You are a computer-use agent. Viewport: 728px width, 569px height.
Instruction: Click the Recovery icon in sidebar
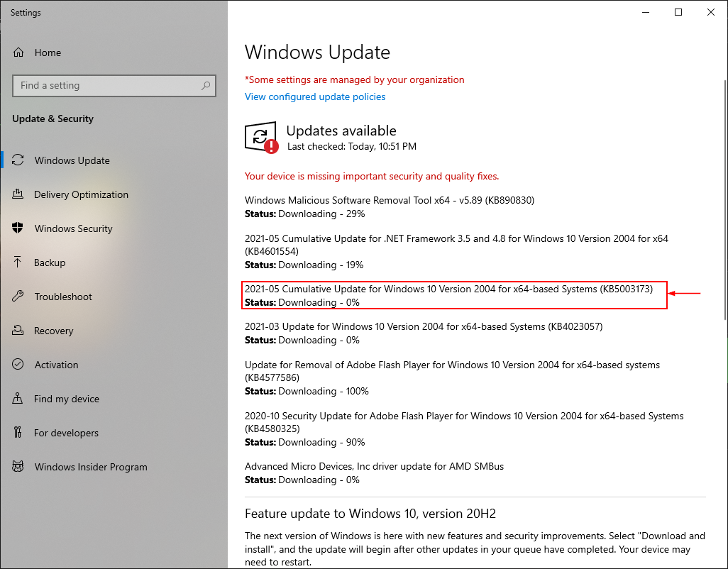19,331
